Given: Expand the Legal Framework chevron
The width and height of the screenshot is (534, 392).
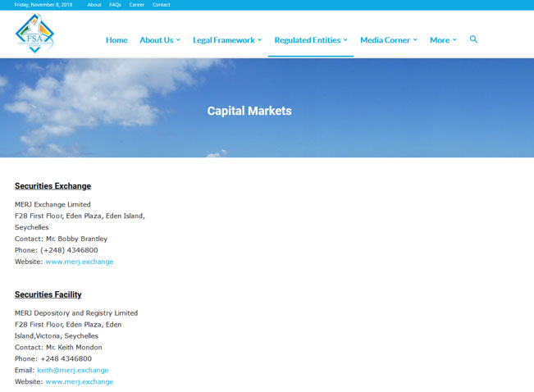Looking at the screenshot, I should pos(260,40).
